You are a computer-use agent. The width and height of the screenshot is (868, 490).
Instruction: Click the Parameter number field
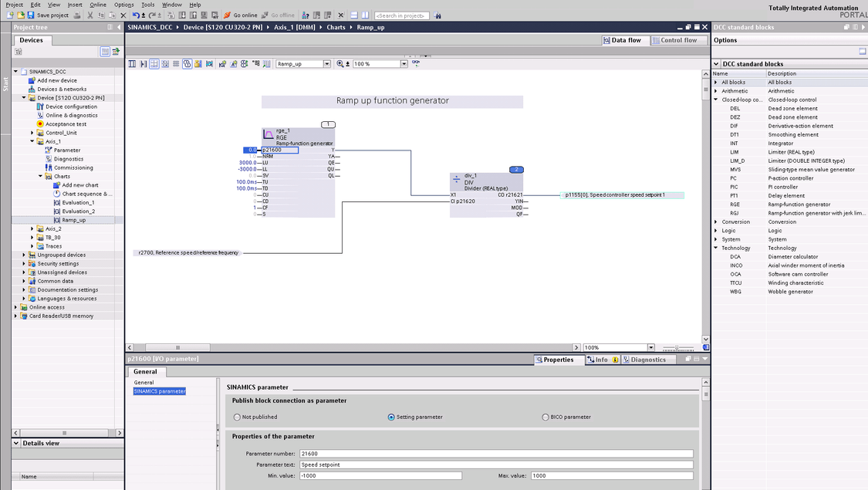[496, 454]
